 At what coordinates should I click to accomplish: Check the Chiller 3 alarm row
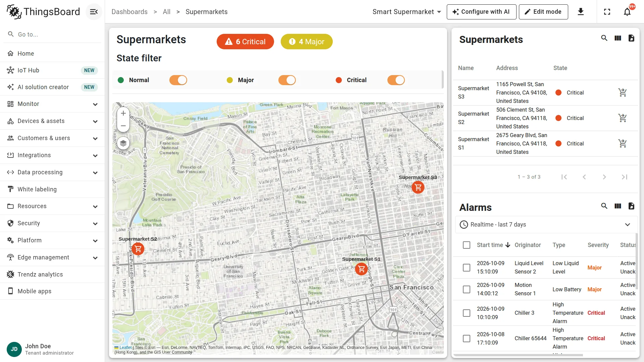(467, 313)
